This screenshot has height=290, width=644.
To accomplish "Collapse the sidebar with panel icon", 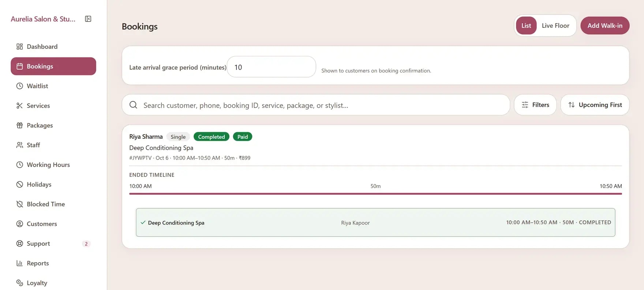I will 88,19.
